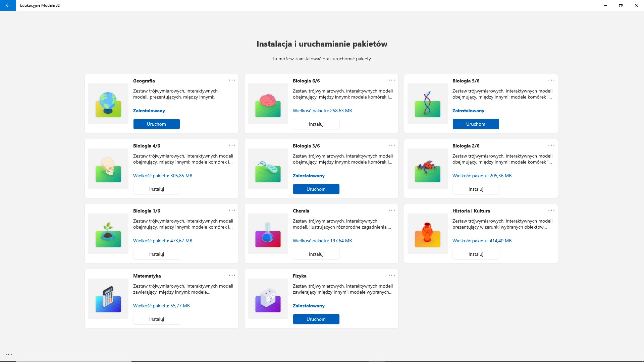Click the Geografia globe package icon
This screenshot has height=362, width=644.
point(108,104)
